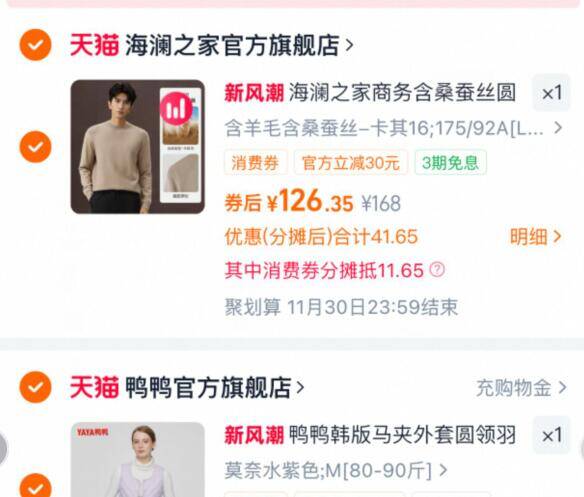Tap the 3期免息 installment tag
Viewport: 584px width, 497px height.
click(450, 162)
